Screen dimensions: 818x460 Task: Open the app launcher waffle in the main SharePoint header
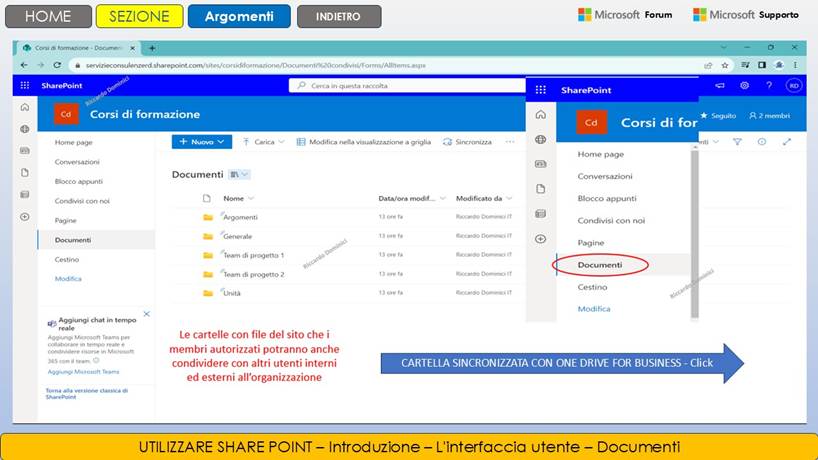[25, 85]
